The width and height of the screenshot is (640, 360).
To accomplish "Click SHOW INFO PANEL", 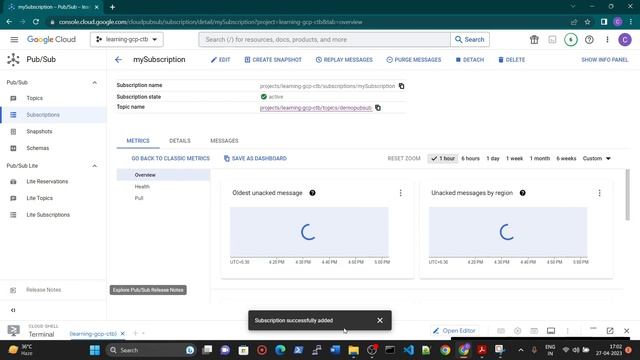I will [604, 60].
